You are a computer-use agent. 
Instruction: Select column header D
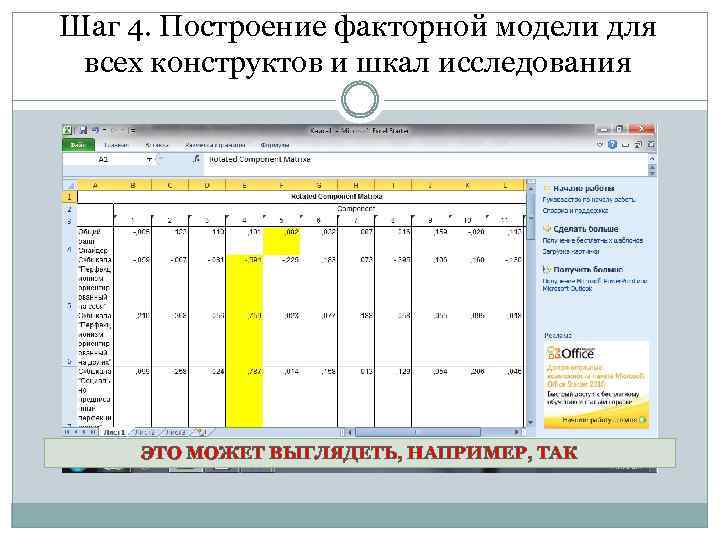(207, 185)
